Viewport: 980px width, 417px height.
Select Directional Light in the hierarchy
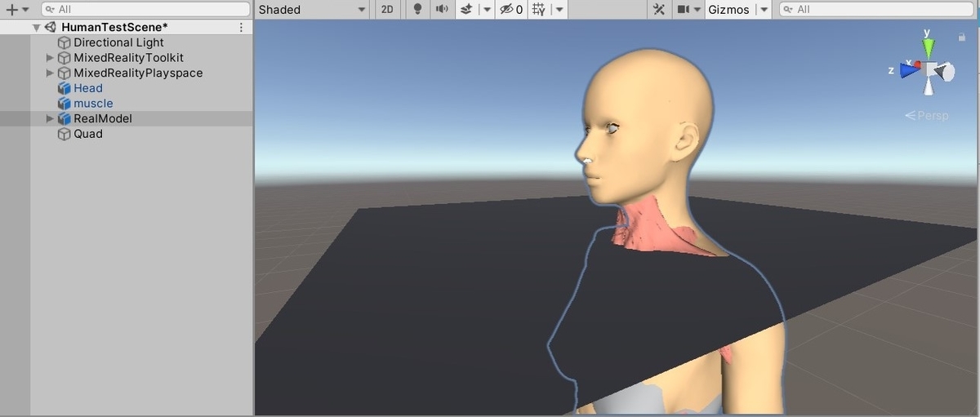[x=118, y=42]
